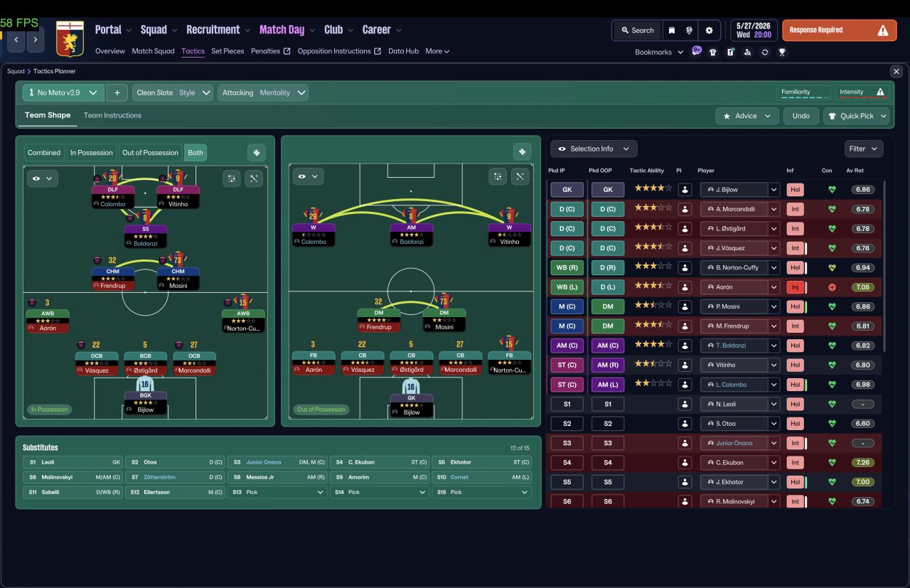Toggle the eye visibility dropdown on Out of Possession pitch
The width and height of the screenshot is (910, 588).
[308, 176]
